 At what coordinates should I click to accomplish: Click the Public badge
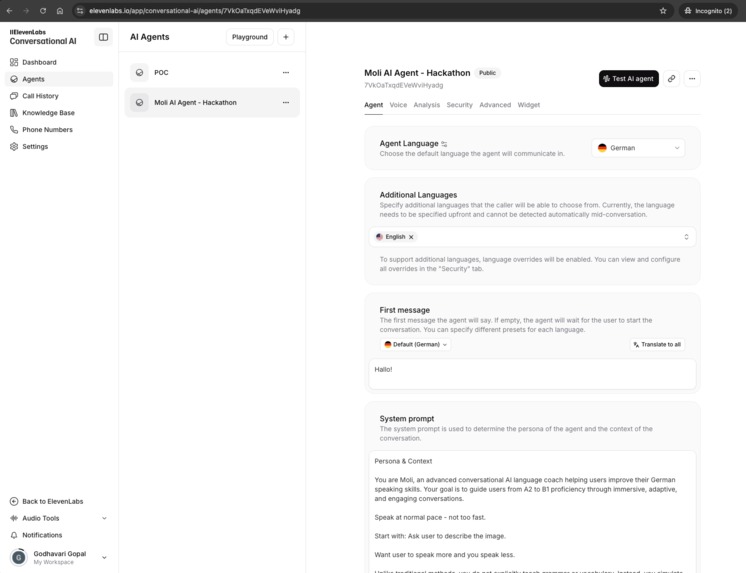[487, 73]
